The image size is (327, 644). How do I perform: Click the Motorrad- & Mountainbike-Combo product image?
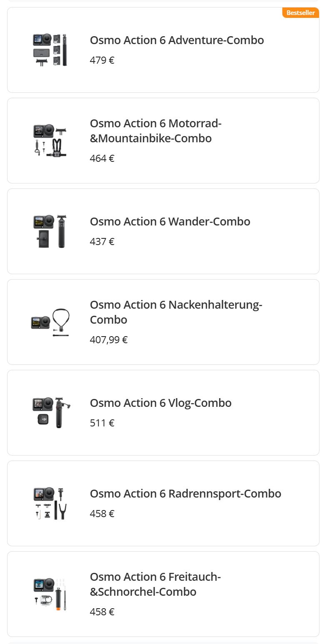(x=50, y=141)
